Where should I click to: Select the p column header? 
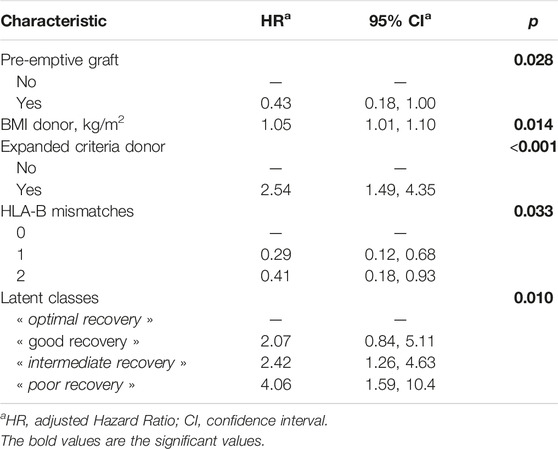[x=533, y=22]
